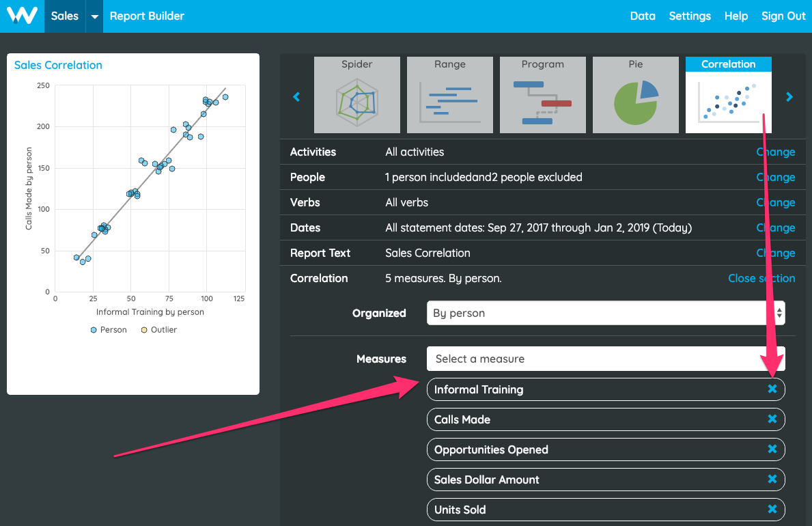Remove the Opportunities Opened measure
Screen dimensions: 812x526
click(x=772, y=449)
